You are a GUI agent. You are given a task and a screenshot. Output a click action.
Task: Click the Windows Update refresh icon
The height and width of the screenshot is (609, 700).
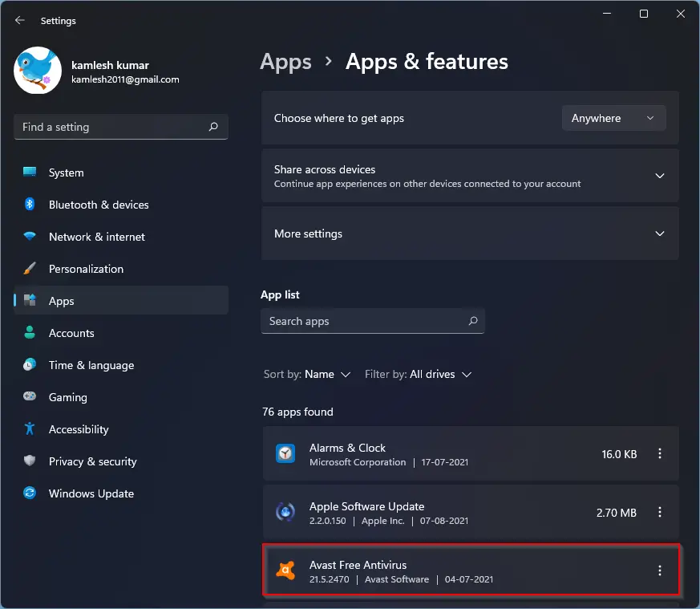(x=30, y=493)
